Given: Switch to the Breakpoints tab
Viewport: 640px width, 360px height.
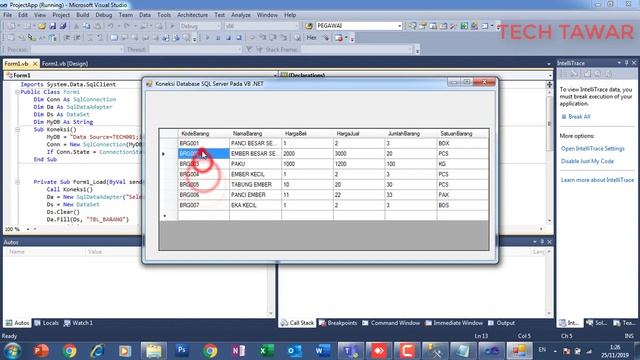Looking at the screenshot, I should click(x=338, y=323).
